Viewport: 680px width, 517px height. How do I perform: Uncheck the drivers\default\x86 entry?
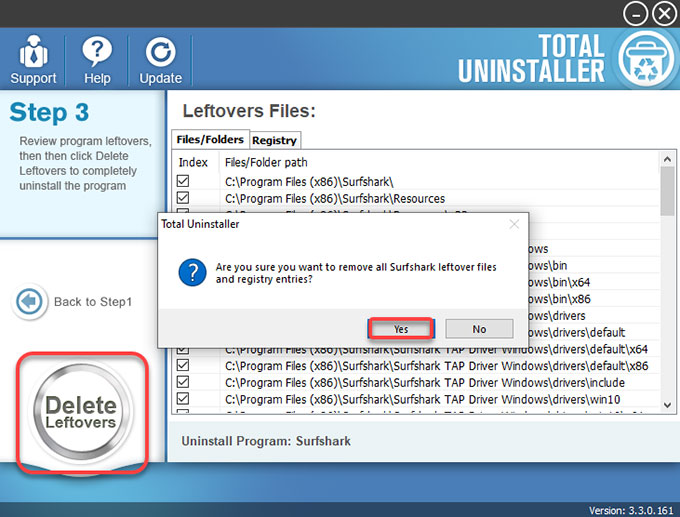pos(183,365)
